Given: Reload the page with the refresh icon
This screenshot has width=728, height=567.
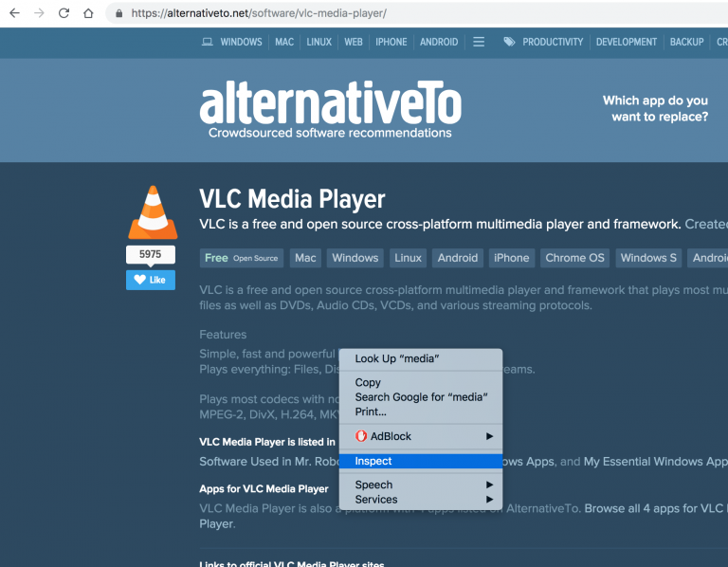Looking at the screenshot, I should coord(64,13).
